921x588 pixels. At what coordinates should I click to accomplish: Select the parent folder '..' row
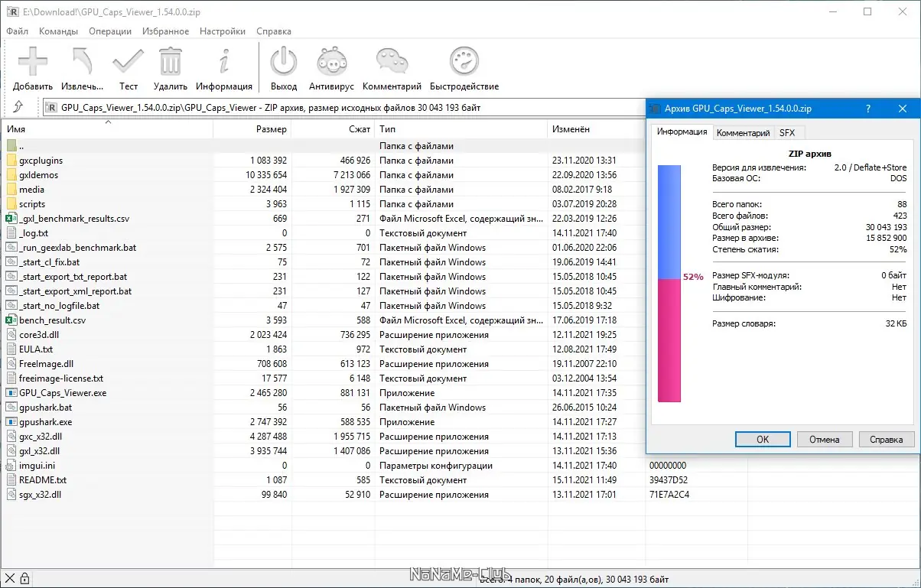[x=323, y=146]
